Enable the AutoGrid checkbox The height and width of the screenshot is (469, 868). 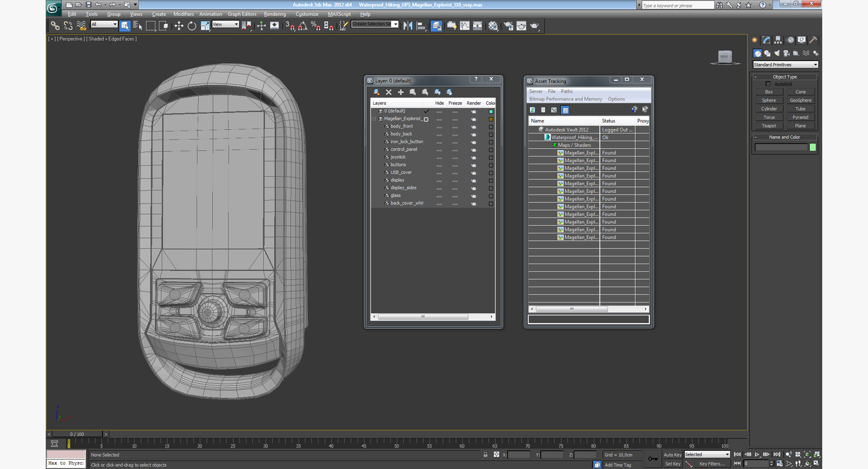click(x=768, y=84)
